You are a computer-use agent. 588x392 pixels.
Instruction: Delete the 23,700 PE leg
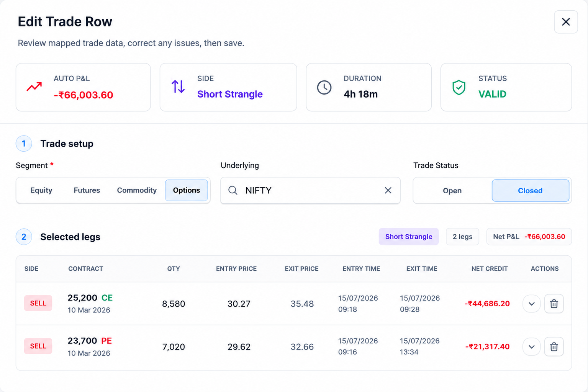pos(554,347)
